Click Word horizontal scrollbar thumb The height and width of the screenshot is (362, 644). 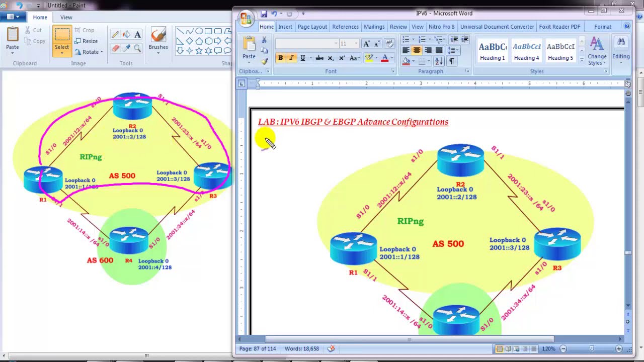(x=409, y=339)
